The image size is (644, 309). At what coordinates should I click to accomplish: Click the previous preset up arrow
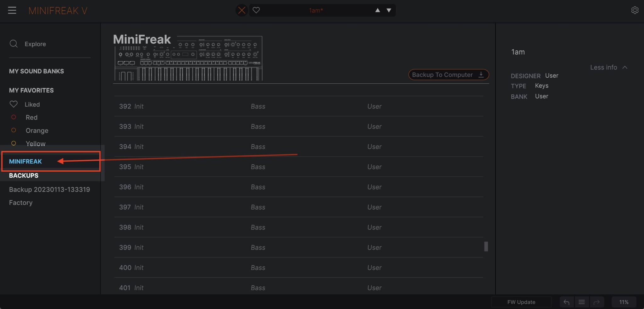pos(378,10)
